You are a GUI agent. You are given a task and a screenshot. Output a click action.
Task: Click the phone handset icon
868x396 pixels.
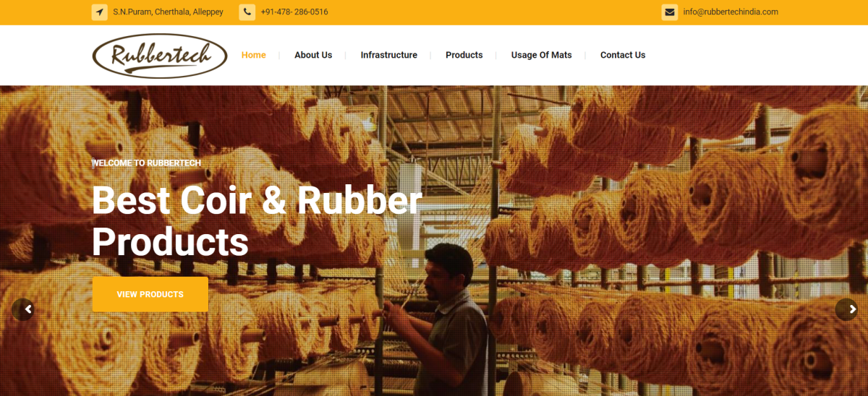point(247,12)
